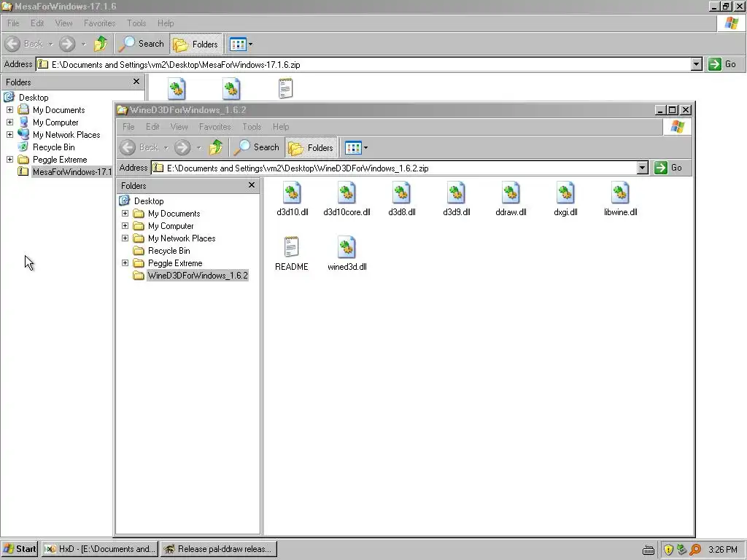Expand My Network Places in WineD3D tree
Image resolution: width=747 pixels, height=560 pixels.
point(125,238)
